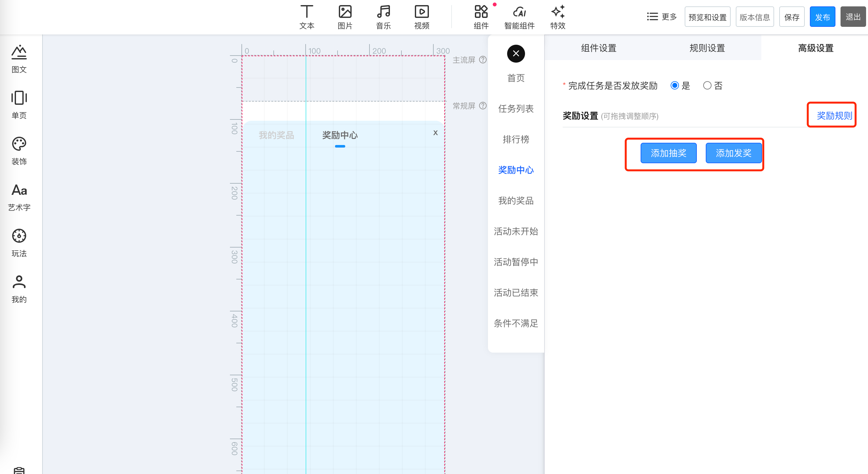This screenshot has height=474, width=868.
Task: Open the 更多 more menu
Action: coord(662,17)
